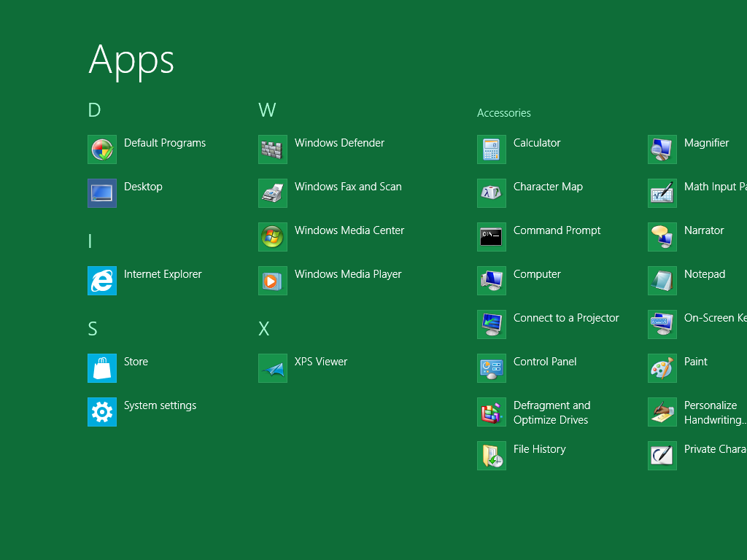This screenshot has height=560, width=747.
Task: Click the 'Store' app label
Action: pos(136,362)
